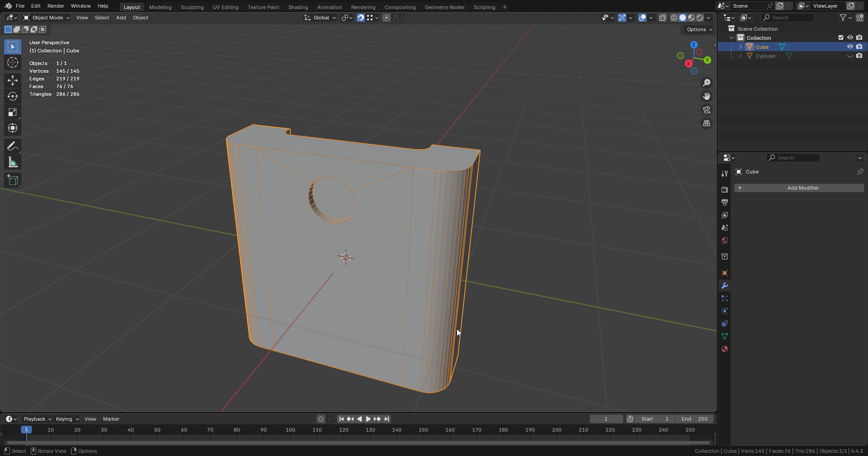868x456 pixels.
Task: Select the Move tool in toolbar
Action: pyautogui.click(x=13, y=80)
